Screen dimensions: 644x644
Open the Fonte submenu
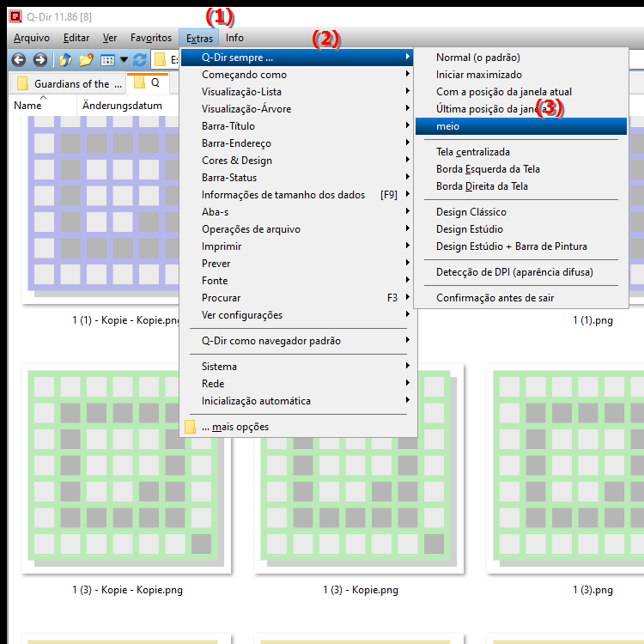[296, 281]
